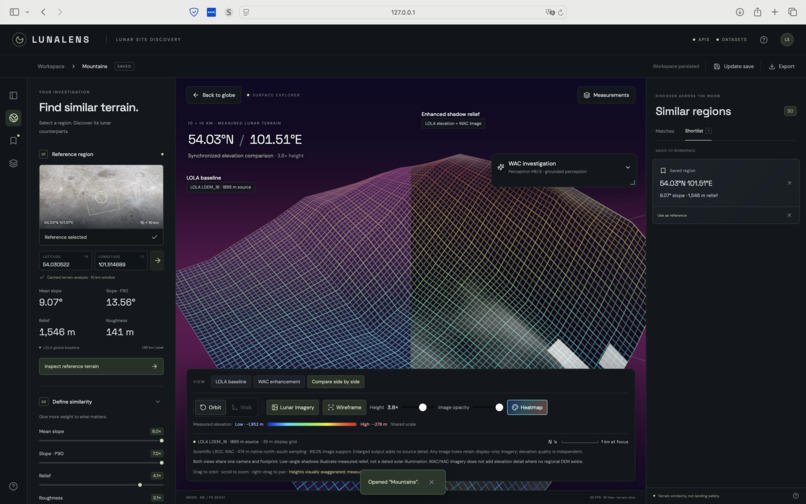Viewport: 806px width, 504px height.
Task: Click Inspect reference terrain button
Action: [101, 366]
